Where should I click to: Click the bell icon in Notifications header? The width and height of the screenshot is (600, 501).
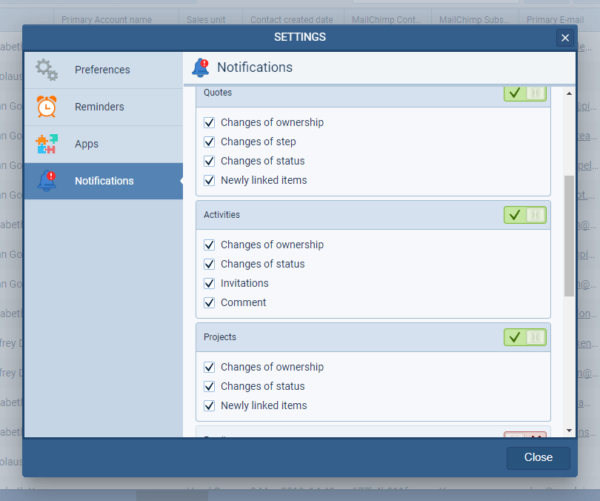click(x=201, y=68)
